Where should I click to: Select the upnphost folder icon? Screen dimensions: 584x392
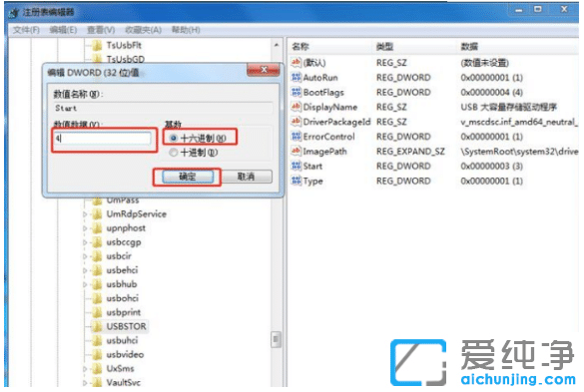[x=97, y=228]
